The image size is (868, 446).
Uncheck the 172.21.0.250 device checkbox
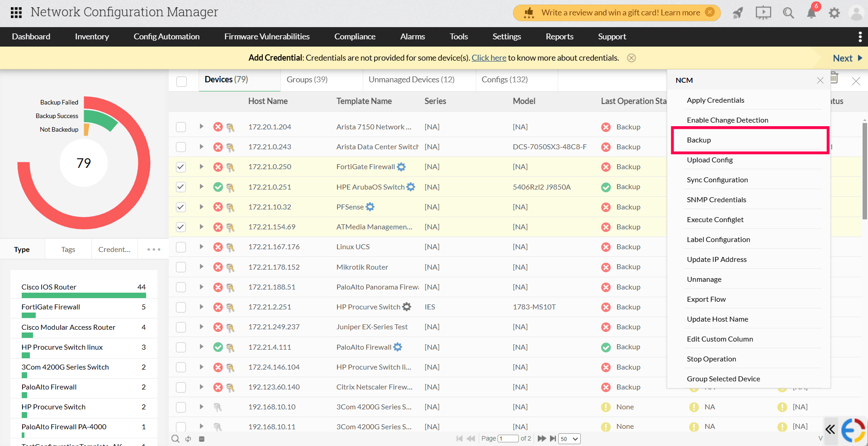181,167
